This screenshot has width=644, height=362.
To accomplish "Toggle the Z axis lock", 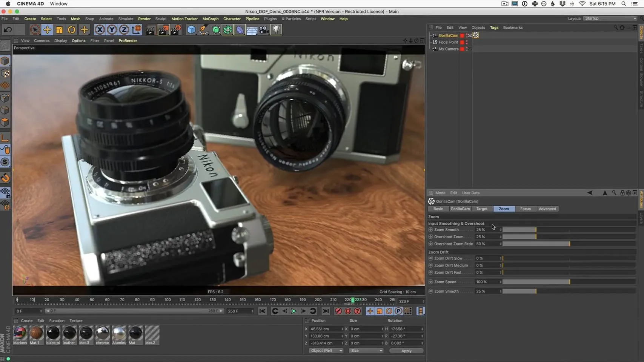I will click(x=124, y=29).
